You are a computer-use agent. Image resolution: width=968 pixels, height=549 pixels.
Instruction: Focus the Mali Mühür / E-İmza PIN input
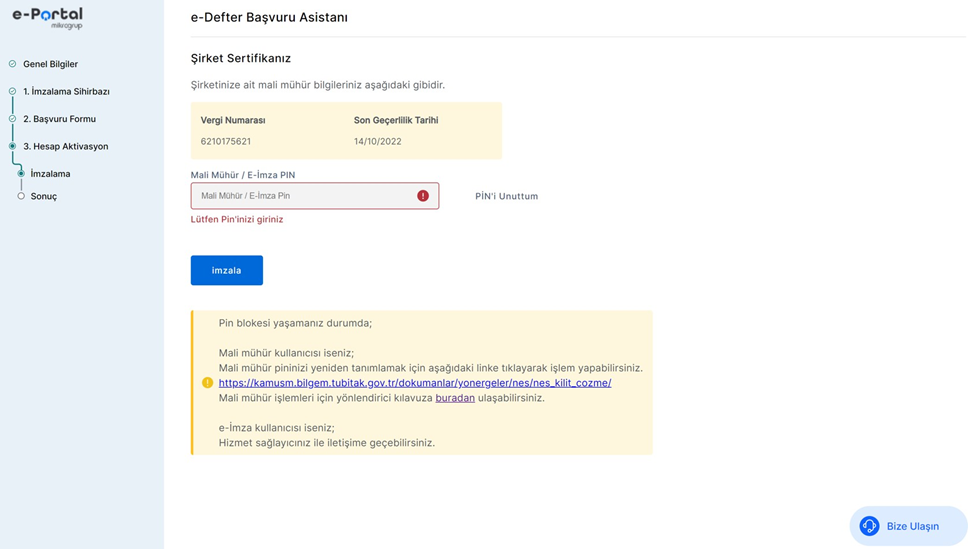pos(304,196)
